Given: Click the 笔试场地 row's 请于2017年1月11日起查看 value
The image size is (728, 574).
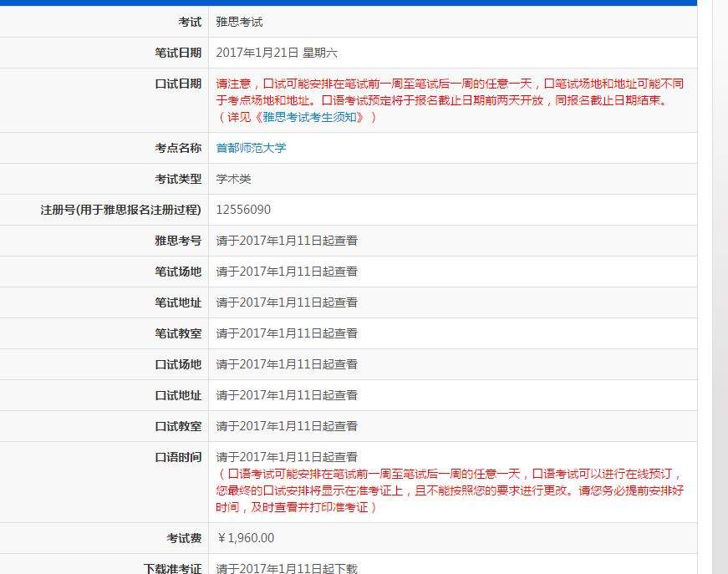Looking at the screenshot, I should click(x=287, y=272).
